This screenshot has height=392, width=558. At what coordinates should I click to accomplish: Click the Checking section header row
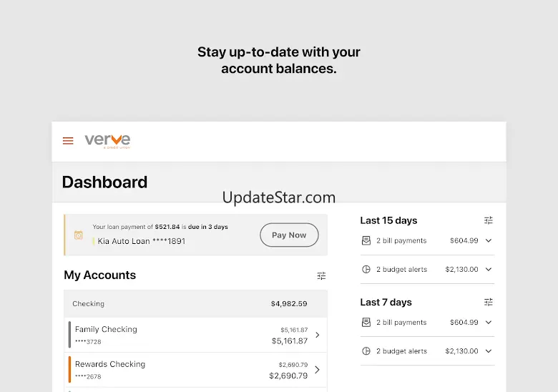(x=195, y=304)
